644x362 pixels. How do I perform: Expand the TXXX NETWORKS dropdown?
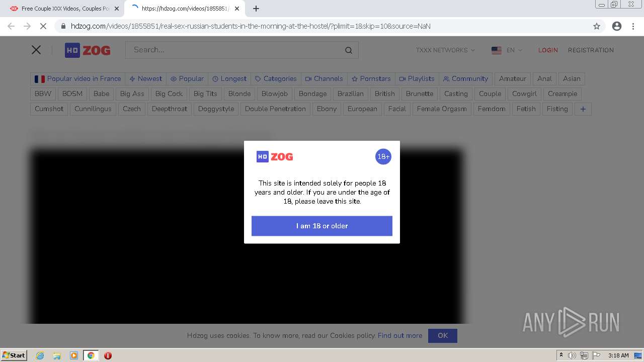pos(445,50)
